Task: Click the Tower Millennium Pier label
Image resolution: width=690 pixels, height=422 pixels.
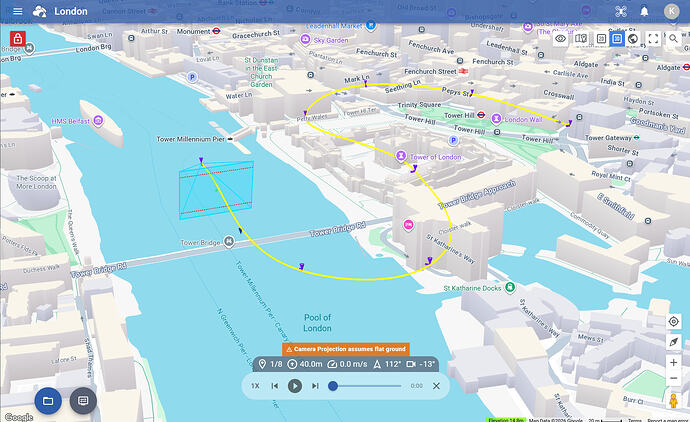Action: (191, 139)
